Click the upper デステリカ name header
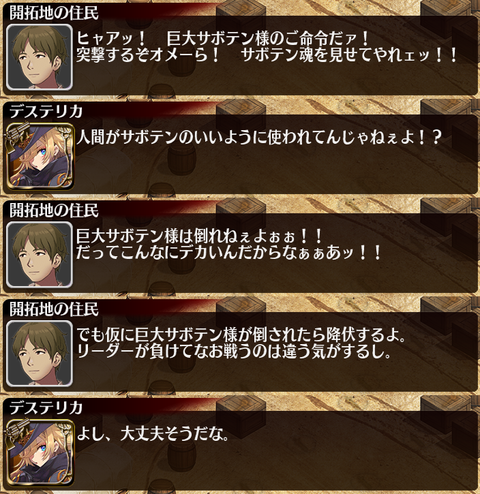The image size is (480, 494). 46,111
